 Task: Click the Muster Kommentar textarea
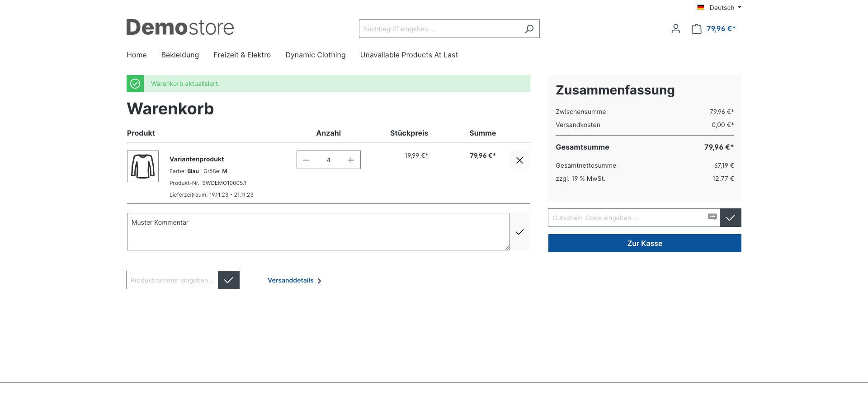click(x=318, y=232)
